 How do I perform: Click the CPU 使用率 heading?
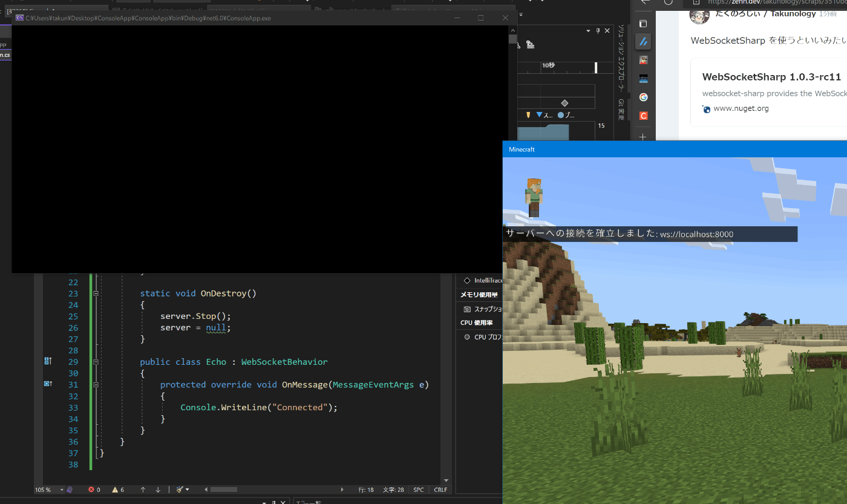click(x=476, y=322)
